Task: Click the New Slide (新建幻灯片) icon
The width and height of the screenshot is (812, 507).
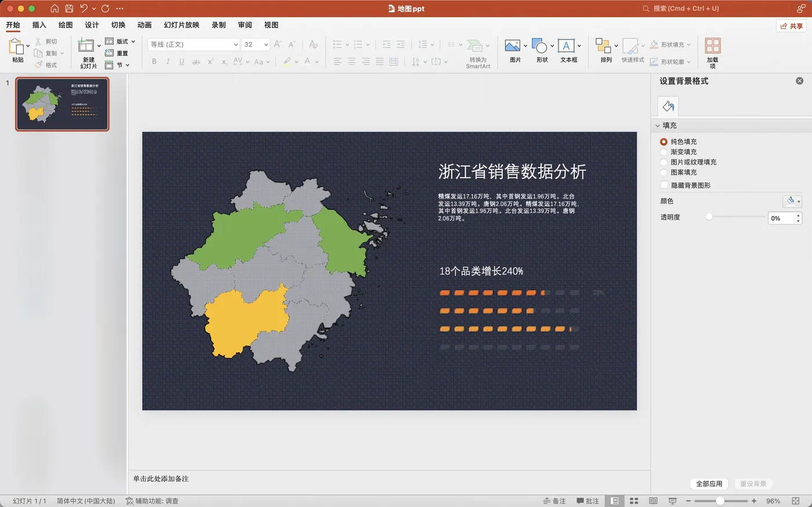Action: tap(86, 45)
